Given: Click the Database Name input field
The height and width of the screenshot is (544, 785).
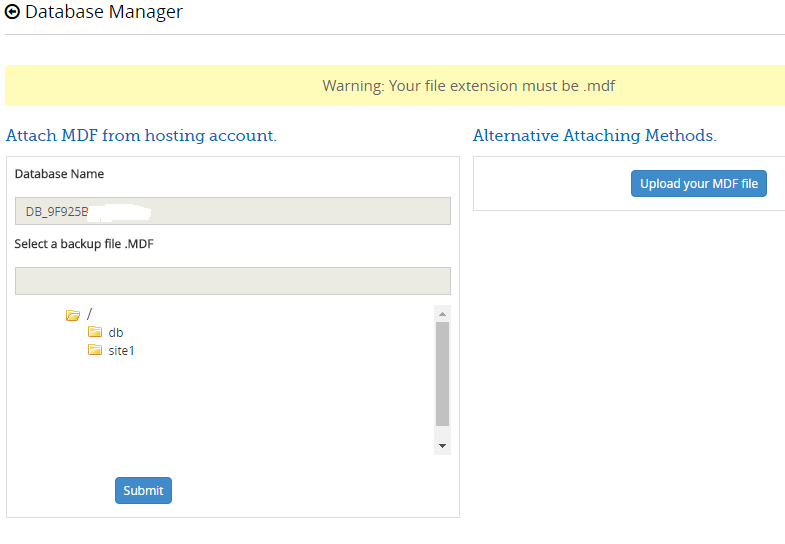Looking at the screenshot, I should (x=233, y=211).
